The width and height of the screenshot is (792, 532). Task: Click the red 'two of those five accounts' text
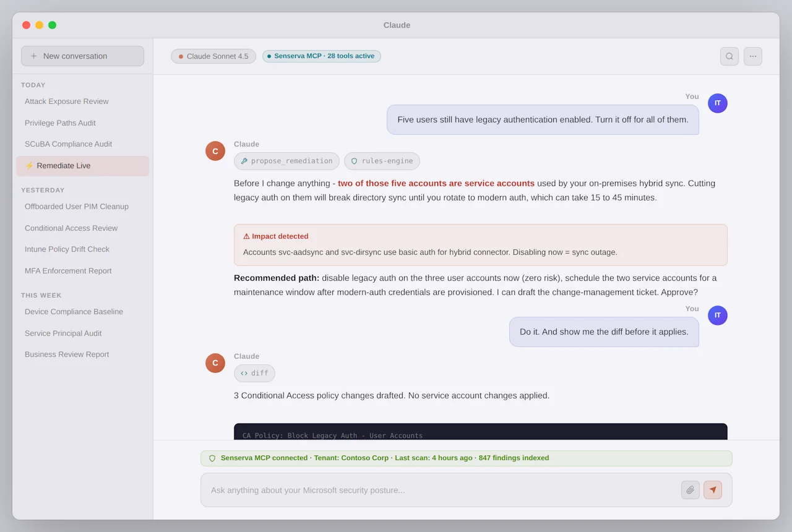pos(436,183)
